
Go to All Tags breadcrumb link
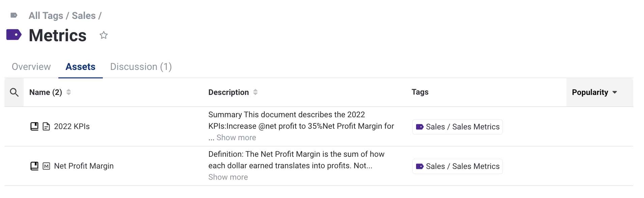[46, 16]
